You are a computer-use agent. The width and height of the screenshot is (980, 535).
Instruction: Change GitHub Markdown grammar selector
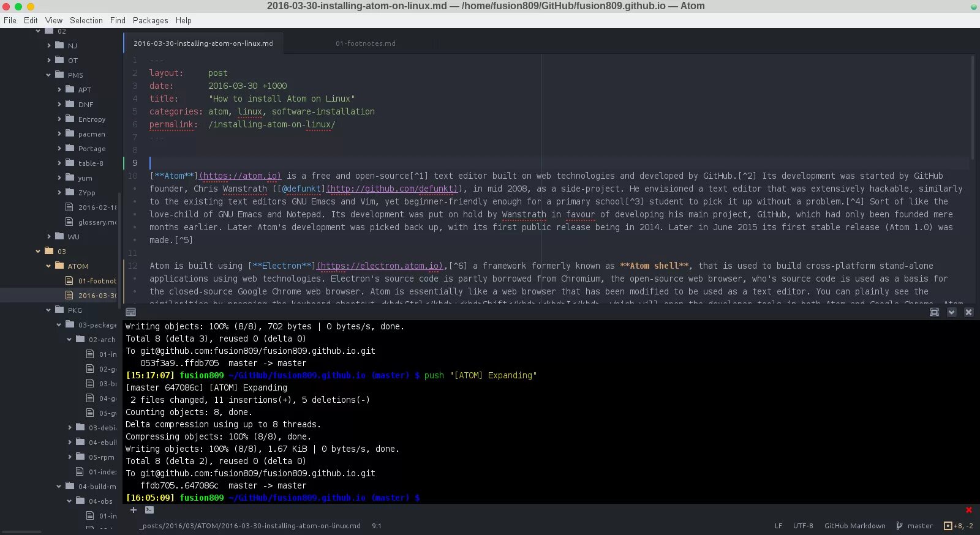(854, 526)
